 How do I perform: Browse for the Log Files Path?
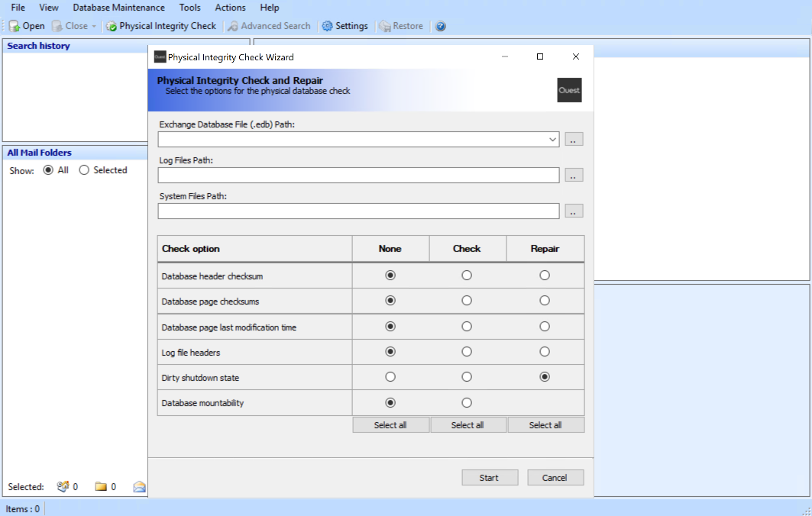[x=574, y=175]
